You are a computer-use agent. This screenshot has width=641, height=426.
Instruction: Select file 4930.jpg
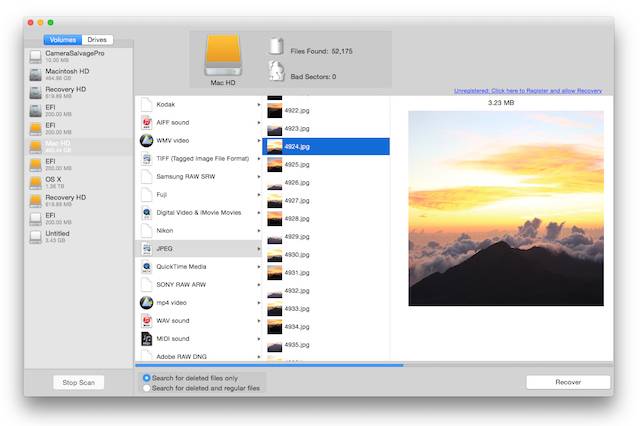point(326,254)
